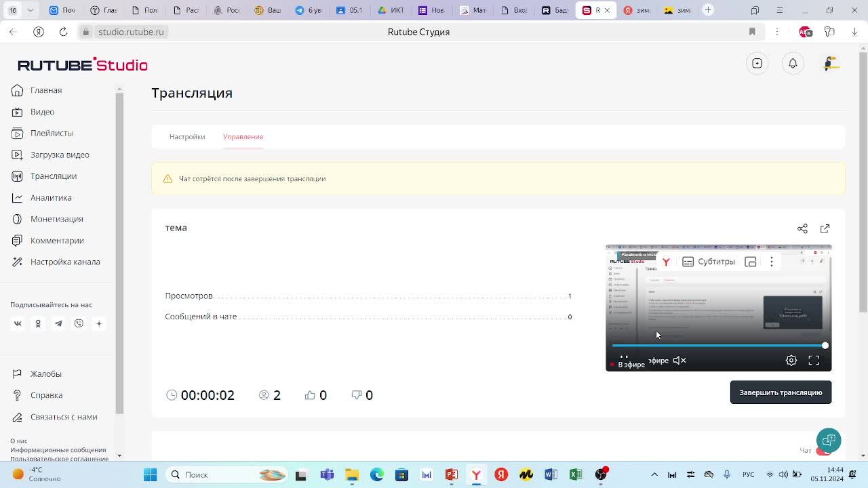Click picture-in-picture icon on video overlay
Image resolution: width=868 pixels, height=488 pixels.
pos(751,262)
